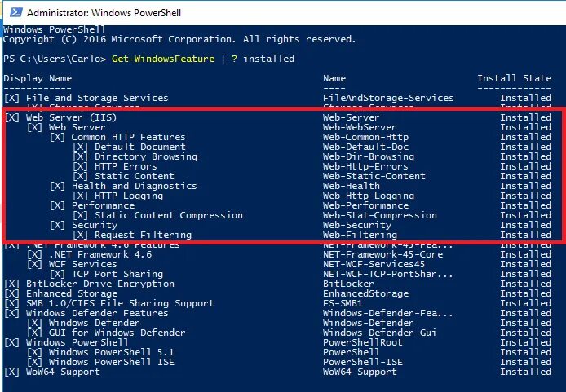The width and height of the screenshot is (566, 392).
Task: Click the Web-Static-Content name entry
Action: (374, 176)
